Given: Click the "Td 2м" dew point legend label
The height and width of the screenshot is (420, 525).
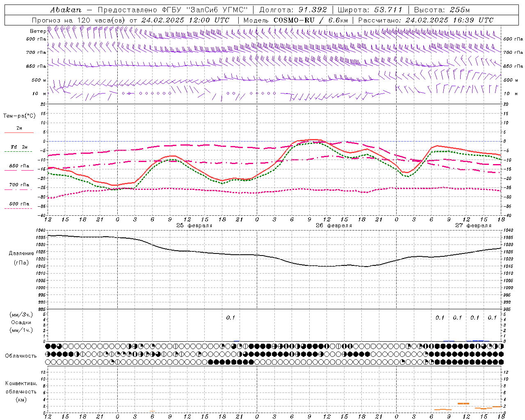Looking at the screenshot, I should pyautogui.click(x=19, y=147).
